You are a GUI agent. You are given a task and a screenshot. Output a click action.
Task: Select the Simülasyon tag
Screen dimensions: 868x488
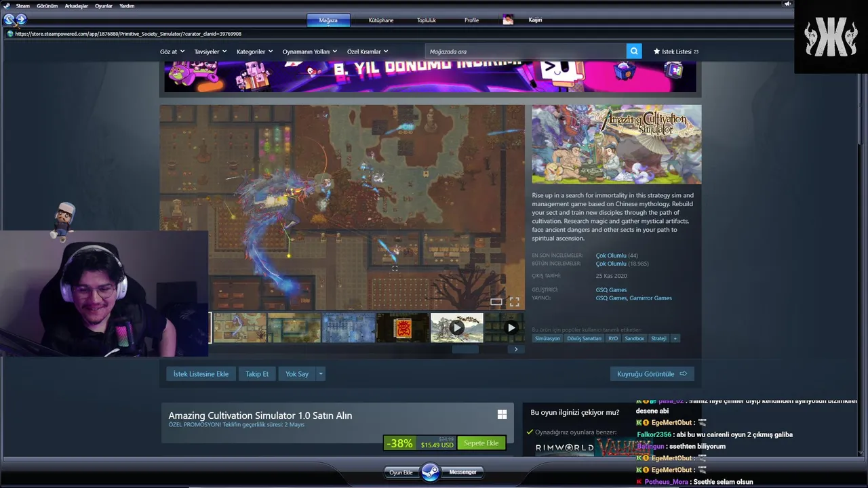pyautogui.click(x=547, y=338)
